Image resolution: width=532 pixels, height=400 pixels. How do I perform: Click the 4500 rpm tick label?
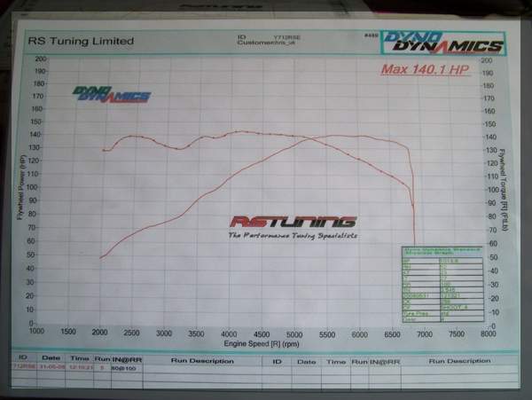tap(262, 334)
